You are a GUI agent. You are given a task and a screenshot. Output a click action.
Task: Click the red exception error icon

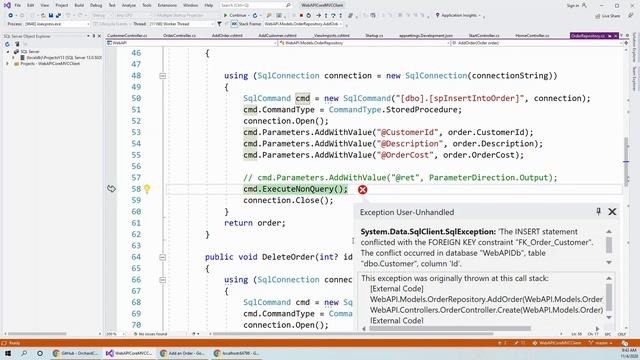click(362, 189)
